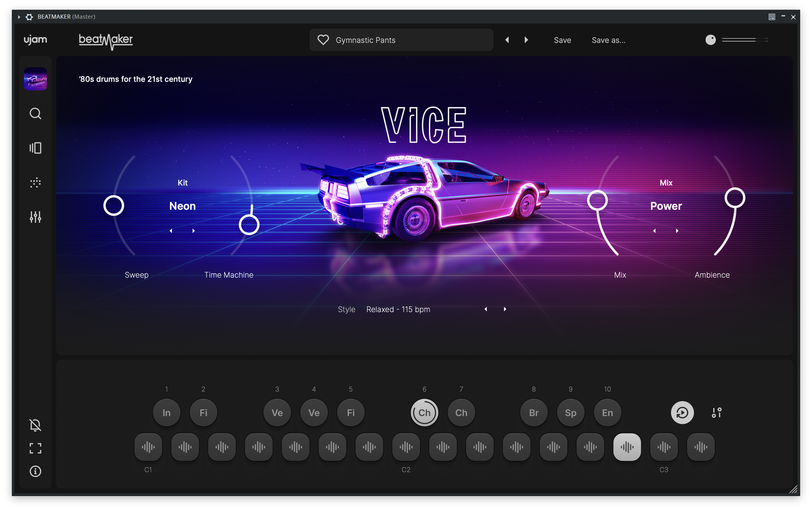Viewport: 812px width, 510px height.
Task: Trigger the Br pattern pad 8
Action: point(534,413)
